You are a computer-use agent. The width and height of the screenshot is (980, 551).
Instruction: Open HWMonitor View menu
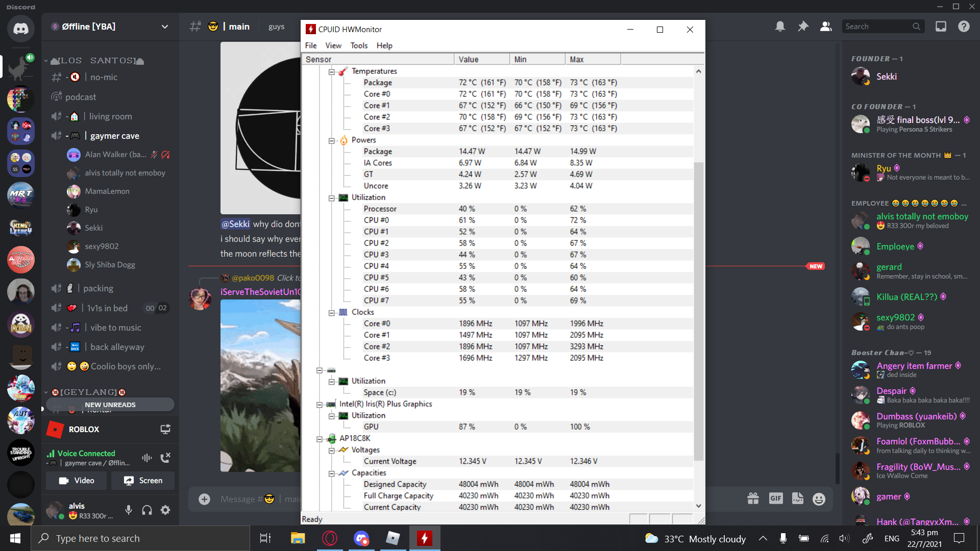[x=333, y=45]
